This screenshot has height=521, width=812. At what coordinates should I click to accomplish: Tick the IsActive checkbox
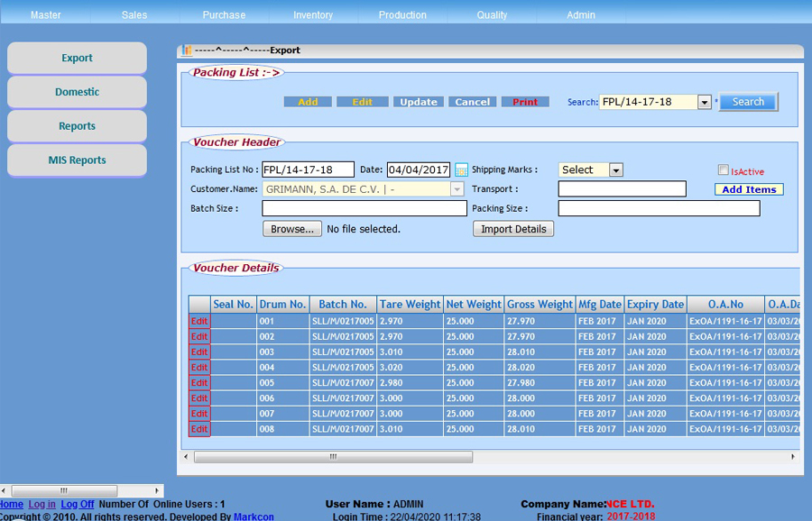pyautogui.click(x=723, y=170)
